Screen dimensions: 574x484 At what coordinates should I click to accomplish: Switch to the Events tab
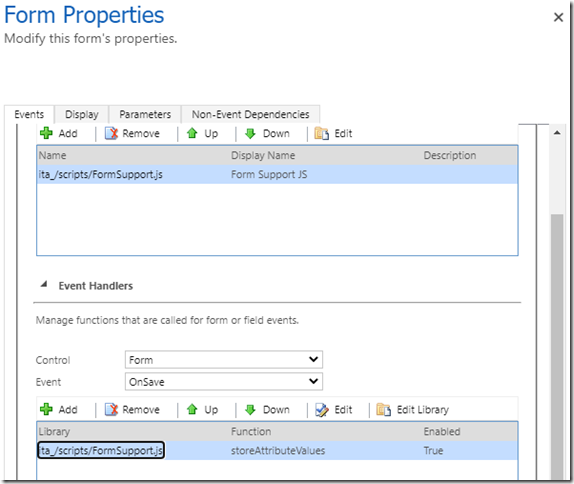[29, 114]
